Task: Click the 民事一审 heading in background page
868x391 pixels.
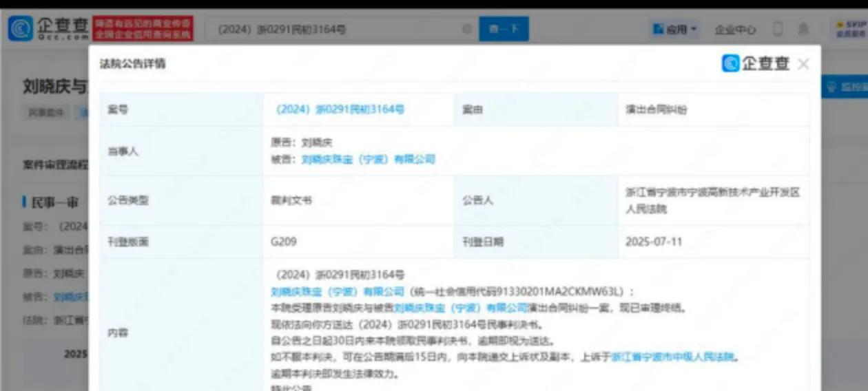Action: [54, 202]
